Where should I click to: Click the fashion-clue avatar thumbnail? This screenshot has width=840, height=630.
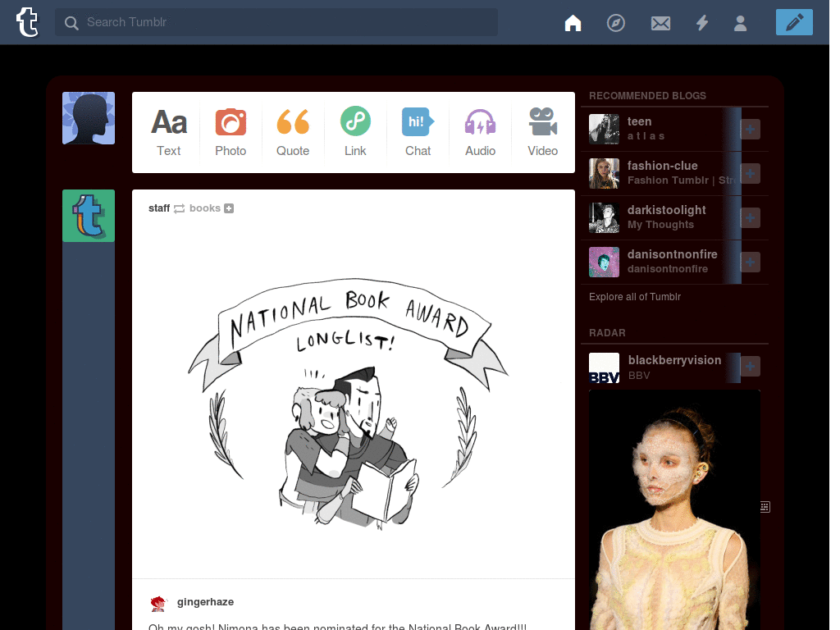[604, 174]
